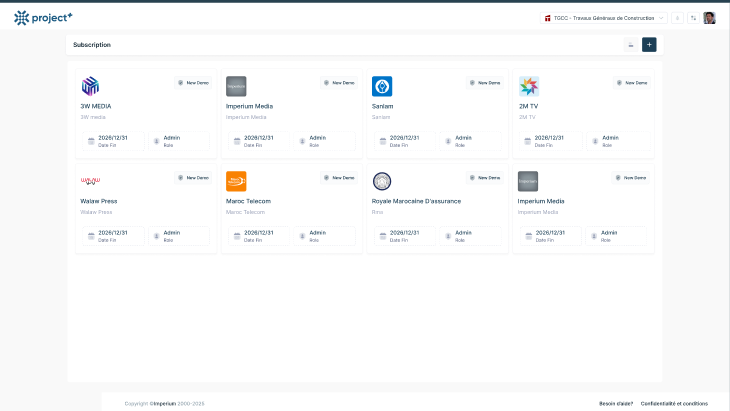Image resolution: width=730 pixels, height=411 pixels.
Task: Open the Royale Marocaine D'assurance title
Action: click(416, 201)
